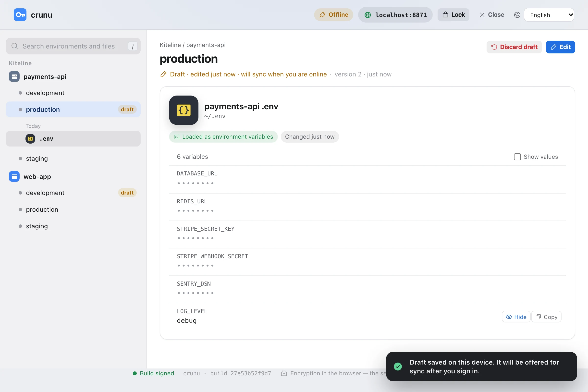Click the green checkmark in toast

pyautogui.click(x=398, y=367)
